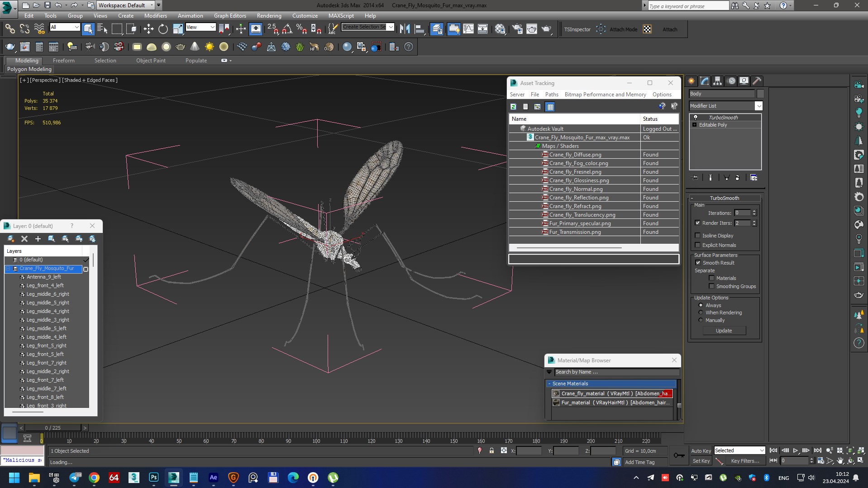The image size is (868, 488).
Task: Click the Mirror tool icon
Action: [x=405, y=29]
